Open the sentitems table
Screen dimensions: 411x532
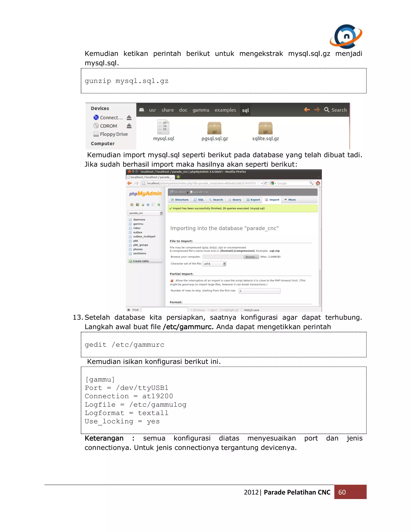139,254
